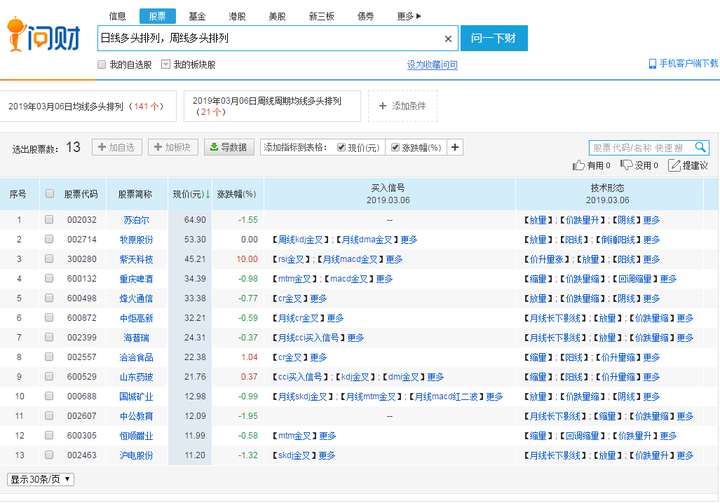This screenshot has width=720, height=503.
Task: Click the thumbs-up 有用 icon
Action: (578, 166)
